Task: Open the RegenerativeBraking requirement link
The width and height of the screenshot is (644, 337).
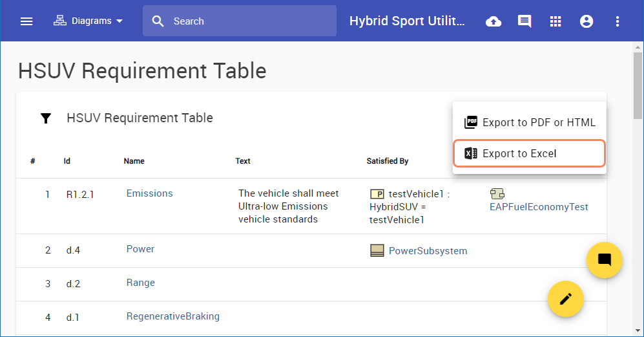Action: click(173, 316)
